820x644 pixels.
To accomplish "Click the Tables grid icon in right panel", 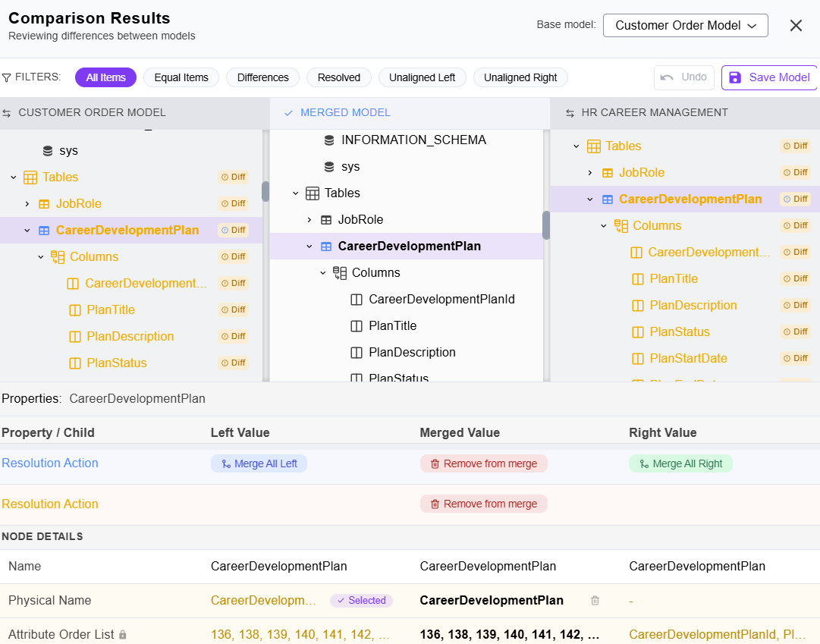I will point(593,146).
